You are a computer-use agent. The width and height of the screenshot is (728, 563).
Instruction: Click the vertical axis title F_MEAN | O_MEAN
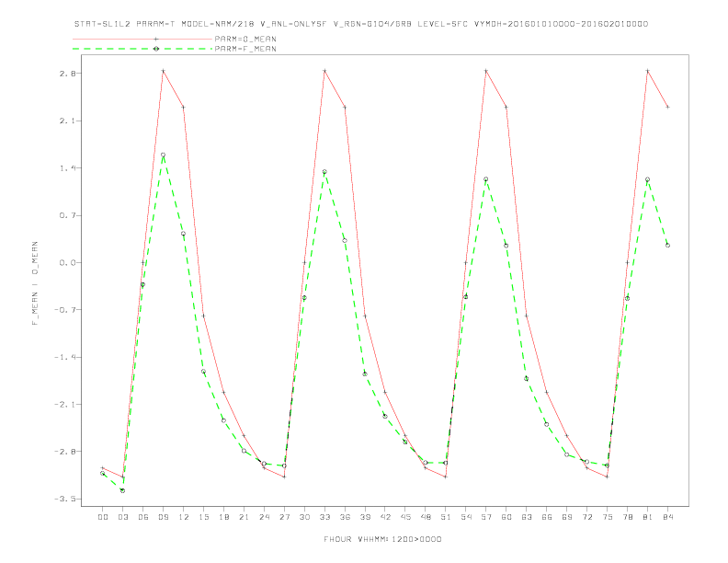(35, 283)
